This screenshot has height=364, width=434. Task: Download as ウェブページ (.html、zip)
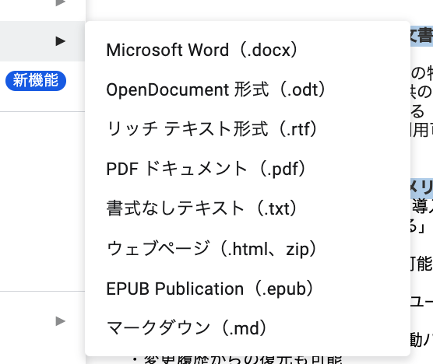[x=247, y=249]
